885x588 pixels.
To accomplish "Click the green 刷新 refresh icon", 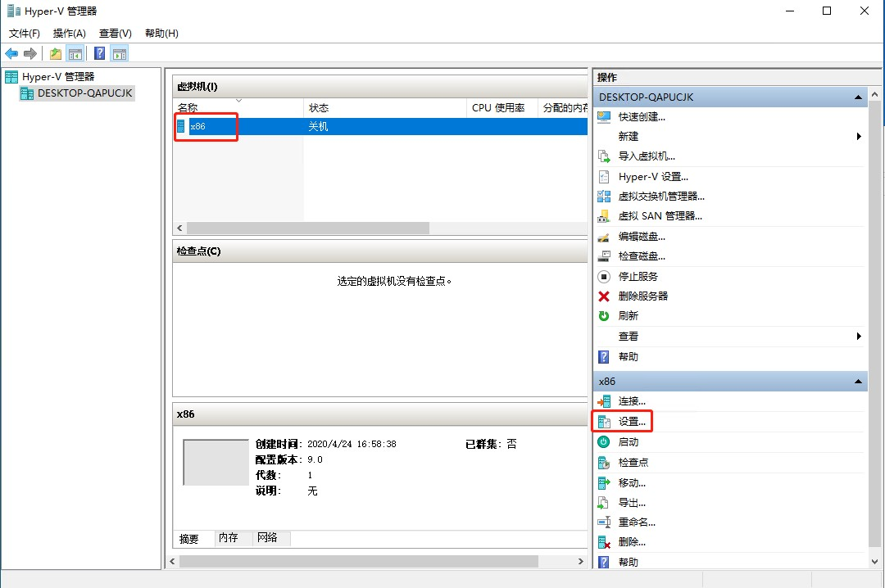I will tap(604, 316).
